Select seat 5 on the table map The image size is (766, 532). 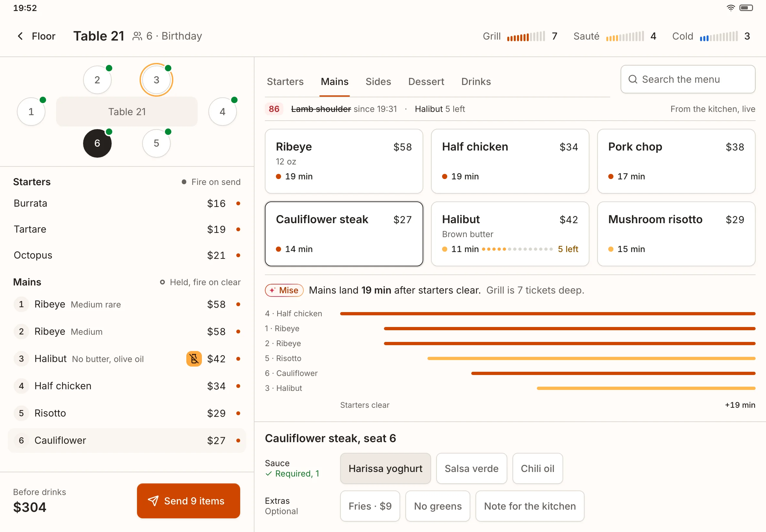click(x=156, y=143)
